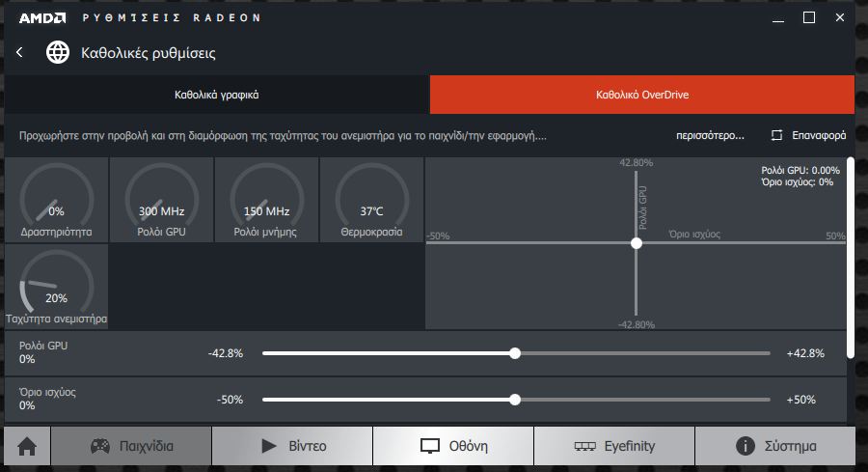The height and width of the screenshot is (472, 868).
Task: Open the Οθόνη section label
Action: [469, 446]
